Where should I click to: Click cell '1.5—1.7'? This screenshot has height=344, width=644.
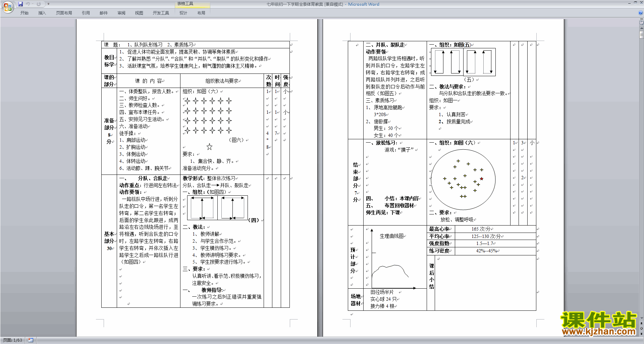click(485, 243)
